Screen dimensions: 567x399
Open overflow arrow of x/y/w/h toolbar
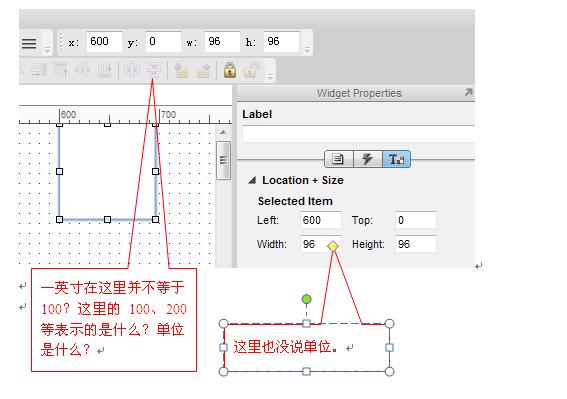(x=307, y=49)
